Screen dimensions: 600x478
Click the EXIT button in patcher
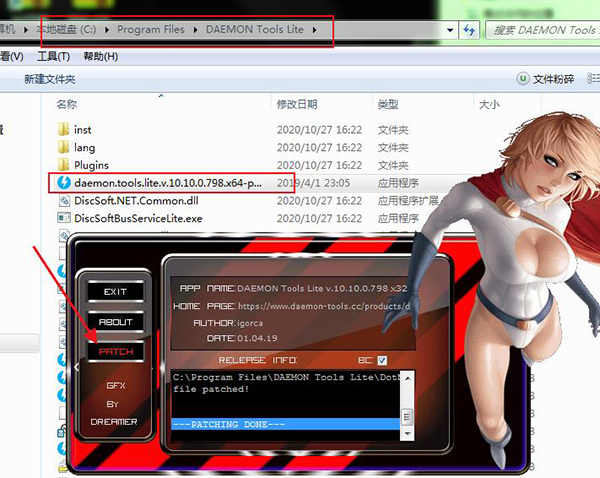click(115, 292)
